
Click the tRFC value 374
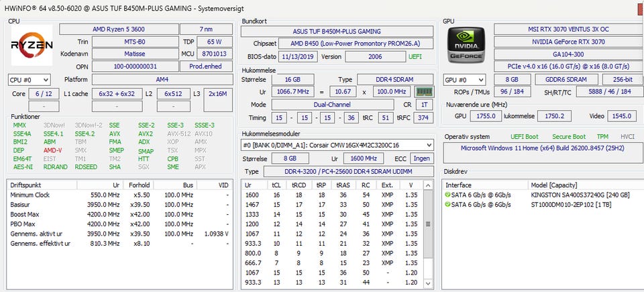tap(422, 117)
